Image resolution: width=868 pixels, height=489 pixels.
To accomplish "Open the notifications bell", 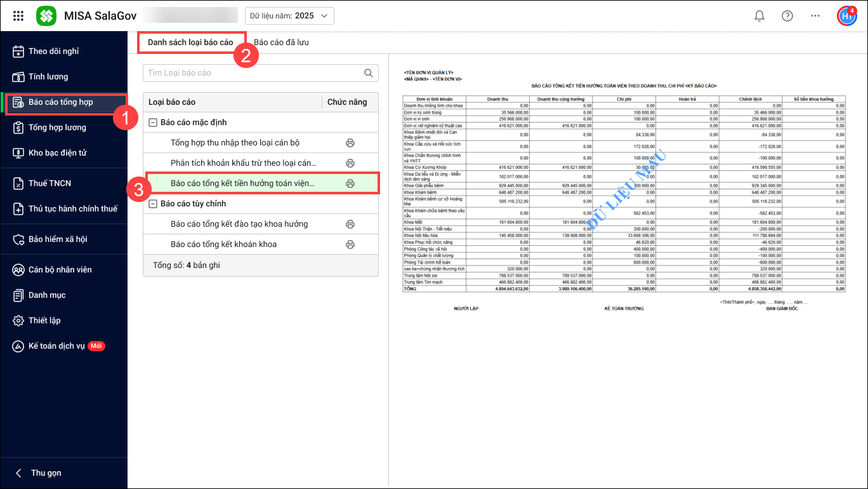I will 759,16.
